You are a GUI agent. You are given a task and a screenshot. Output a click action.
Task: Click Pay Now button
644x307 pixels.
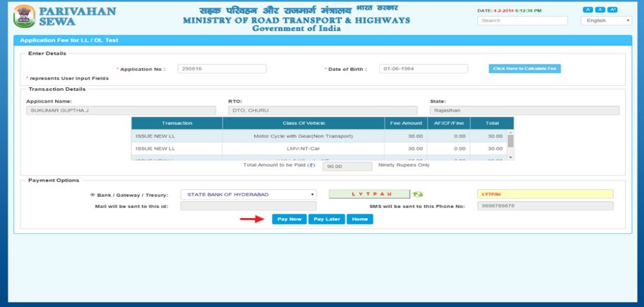289,219
